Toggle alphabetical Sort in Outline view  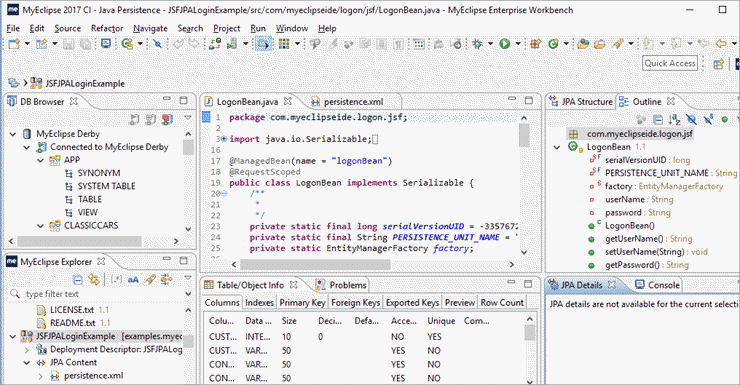(674, 119)
